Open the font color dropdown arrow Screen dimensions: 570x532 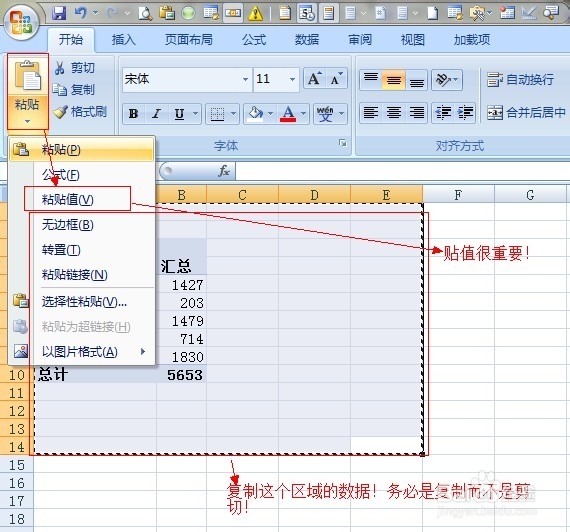click(x=303, y=114)
